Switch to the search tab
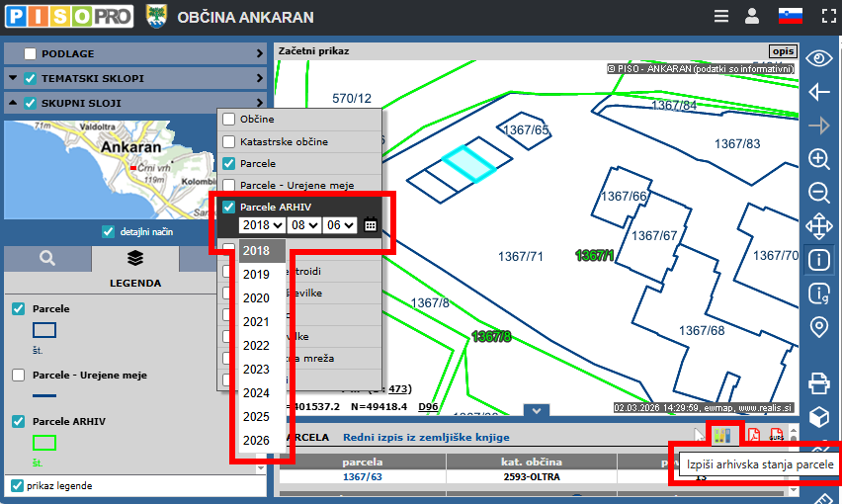842x504 pixels. pos(47,259)
